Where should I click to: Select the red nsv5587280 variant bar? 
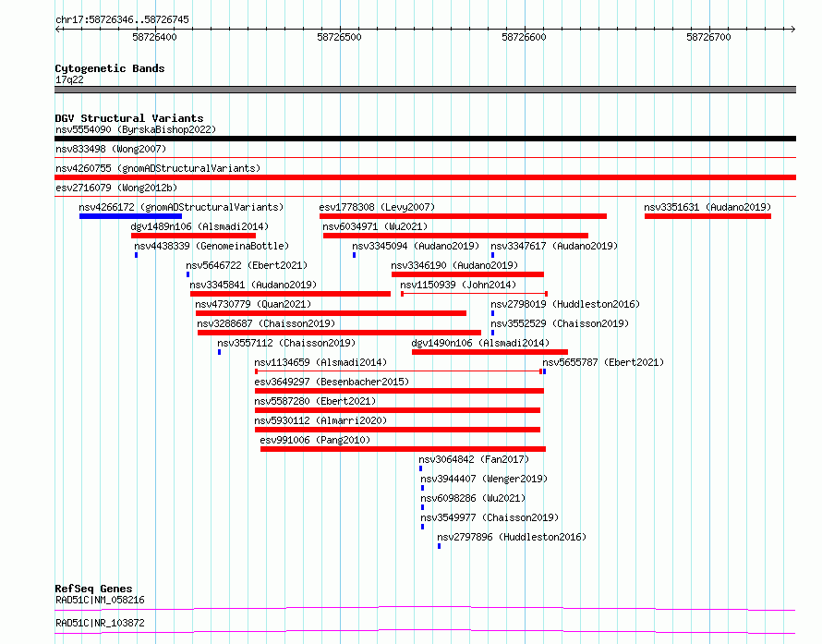397,410
